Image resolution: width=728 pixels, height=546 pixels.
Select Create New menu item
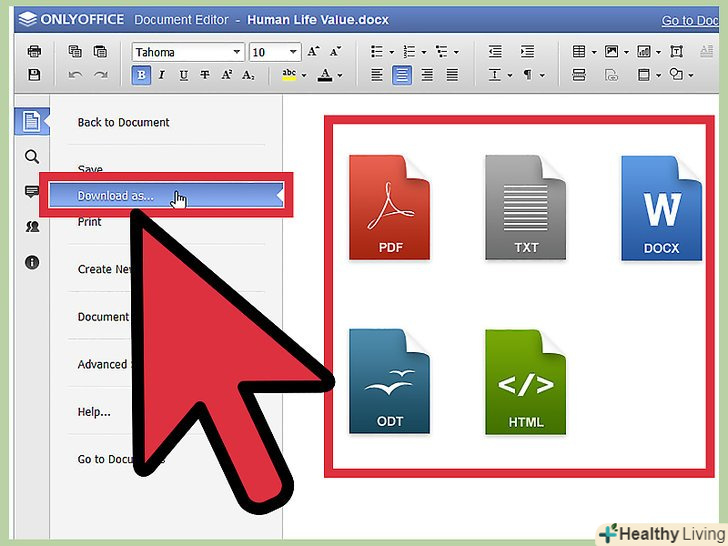(x=104, y=269)
